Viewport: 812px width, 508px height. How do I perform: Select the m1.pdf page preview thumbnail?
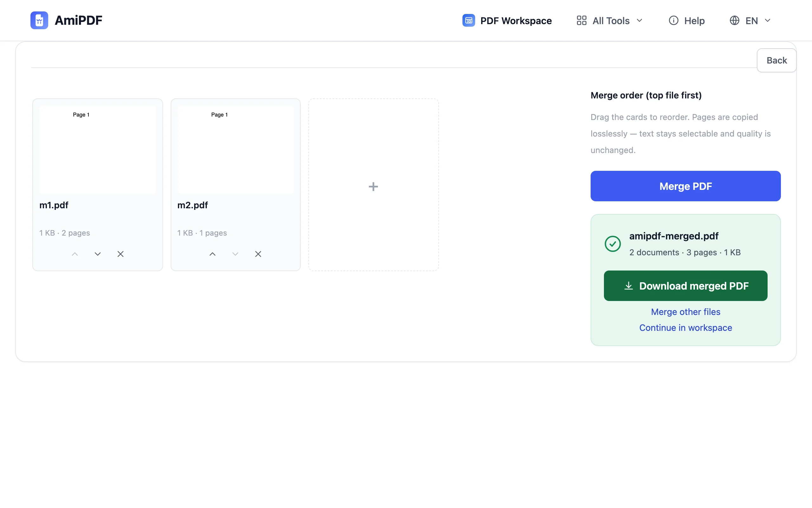(98, 150)
